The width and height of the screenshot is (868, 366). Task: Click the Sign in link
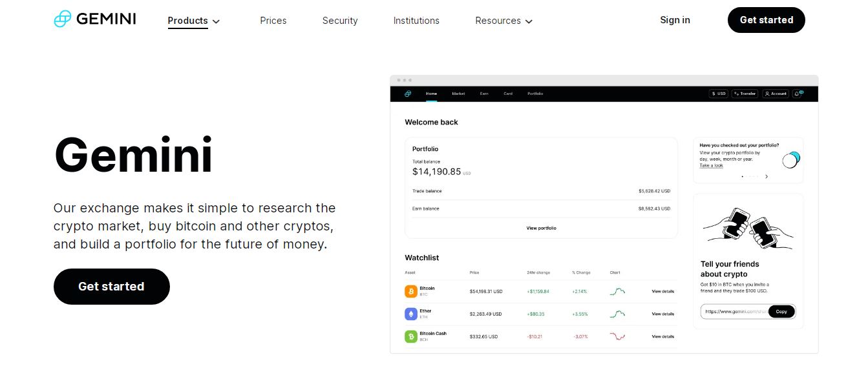click(675, 20)
